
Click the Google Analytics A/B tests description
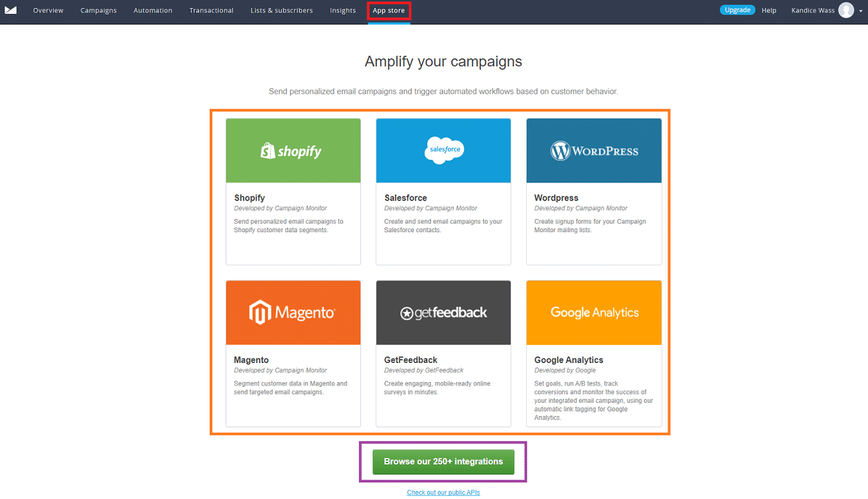click(x=594, y=400)
